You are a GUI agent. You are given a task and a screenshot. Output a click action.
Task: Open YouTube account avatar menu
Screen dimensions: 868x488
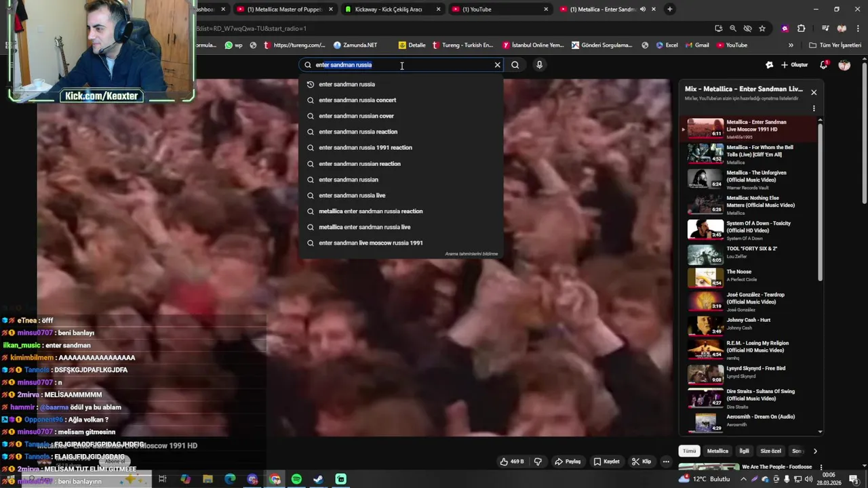click(x=844, y=65)
